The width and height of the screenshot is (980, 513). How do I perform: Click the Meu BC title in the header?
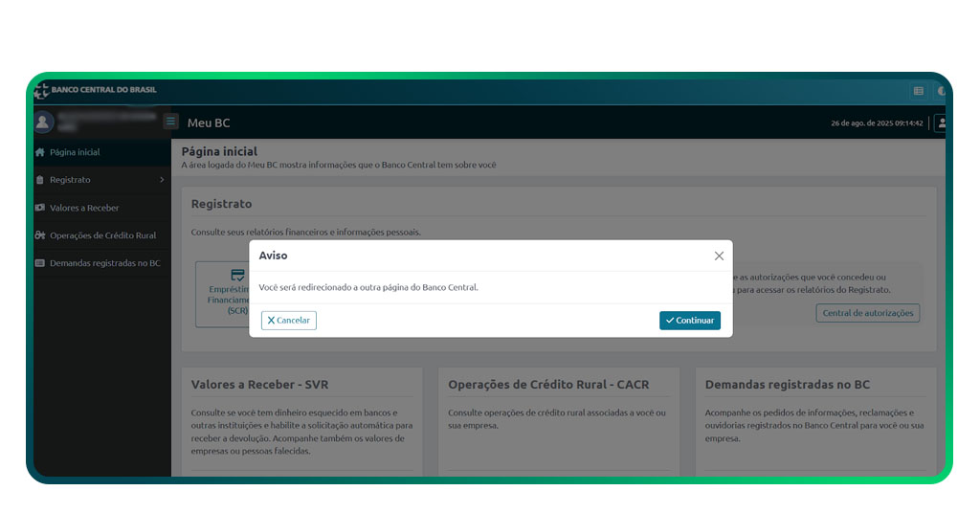pyautogui.click(x=209, y=123)
